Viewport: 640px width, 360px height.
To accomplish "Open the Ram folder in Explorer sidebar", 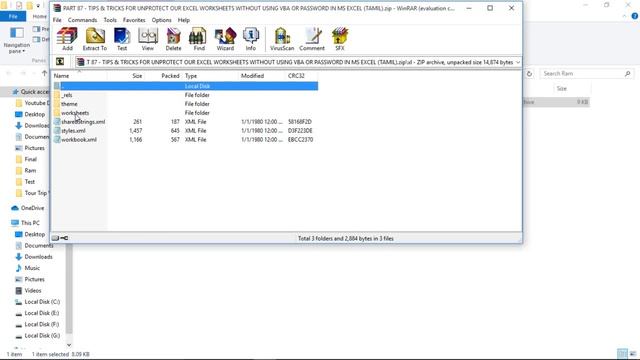I will tap(30, 171).
